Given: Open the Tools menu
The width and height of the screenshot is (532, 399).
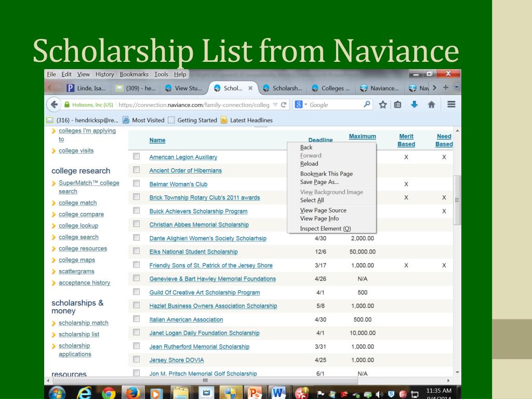Looking at the screenshot, I should tap(161, 74).
